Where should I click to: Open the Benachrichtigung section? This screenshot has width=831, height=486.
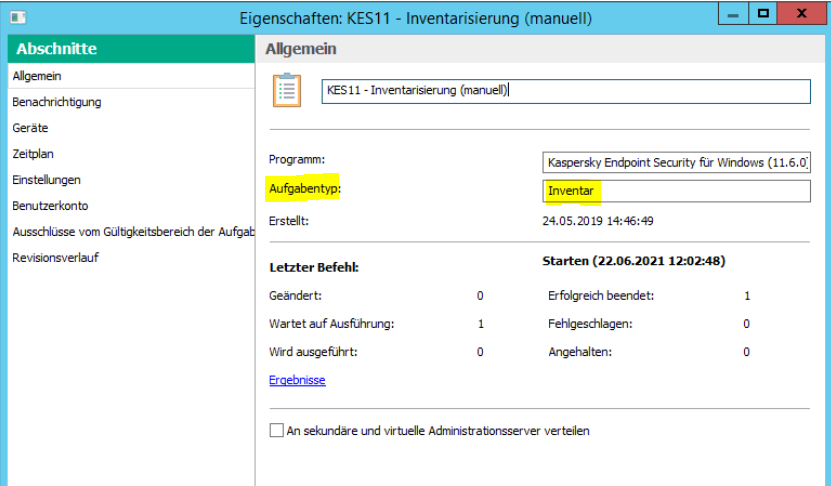(56, 102)
